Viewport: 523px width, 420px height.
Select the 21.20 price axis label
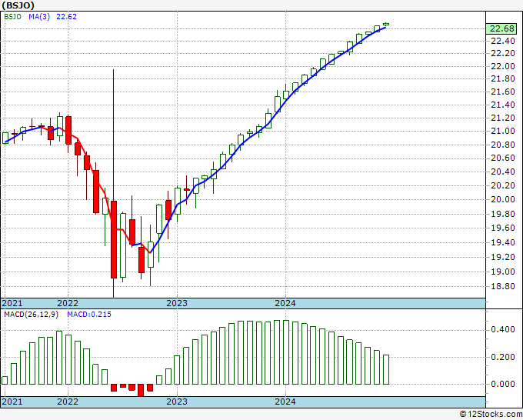[x=503, y=118]
